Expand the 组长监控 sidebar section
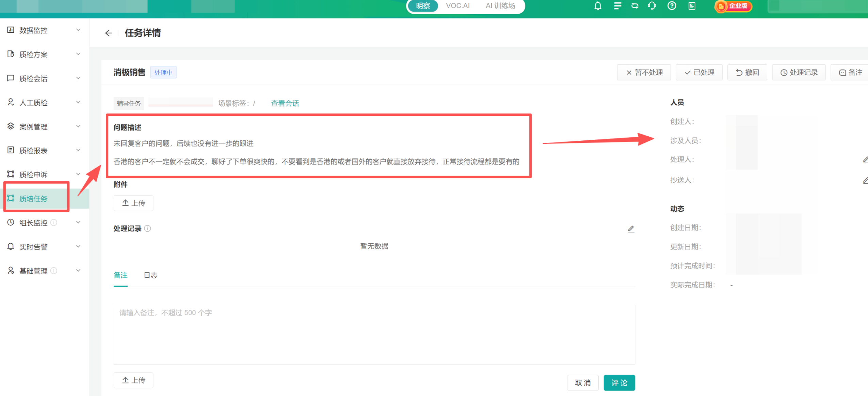Viewport: 868px width, 396px height. 79,222
